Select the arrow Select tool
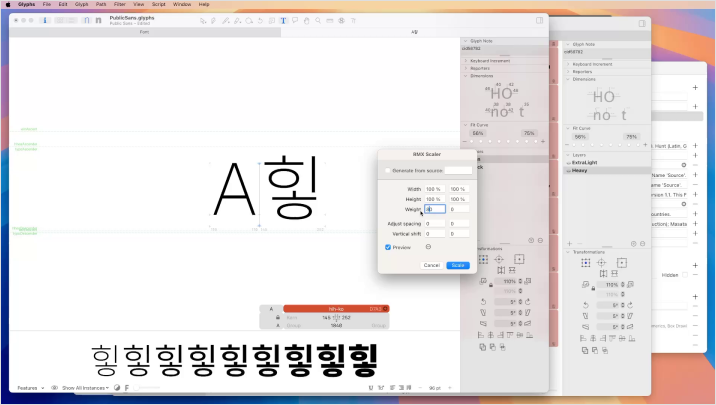 [203, 21]
